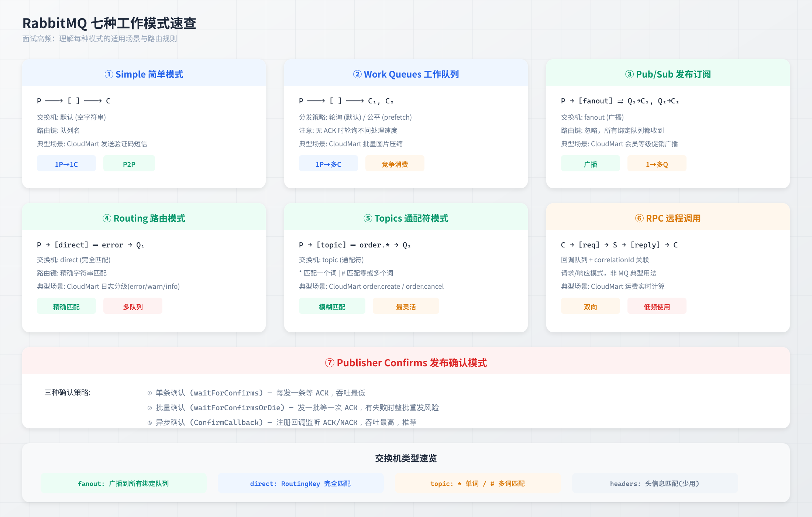Click '* 匹配一个词 | # 匹配零或多个词'
Viewport: 812px width, 517px height.
pos(346,273)
